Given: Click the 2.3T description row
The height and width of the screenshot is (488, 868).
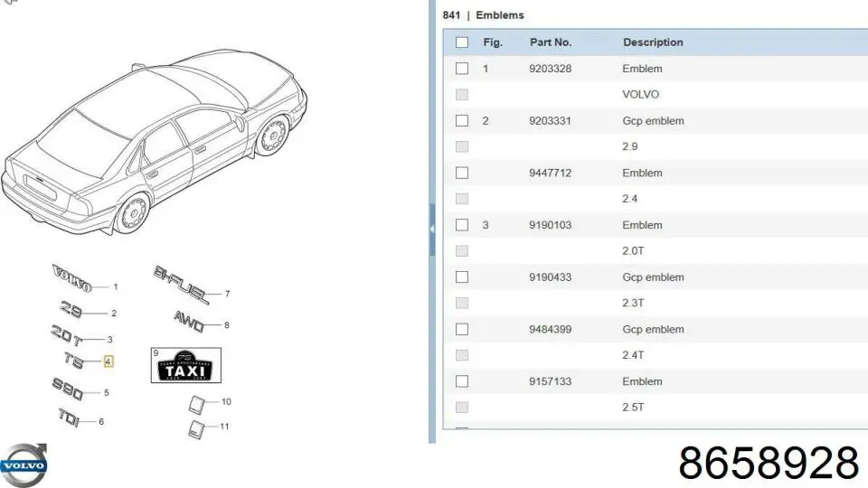Looking at the screenshot, I should (633, 303).
